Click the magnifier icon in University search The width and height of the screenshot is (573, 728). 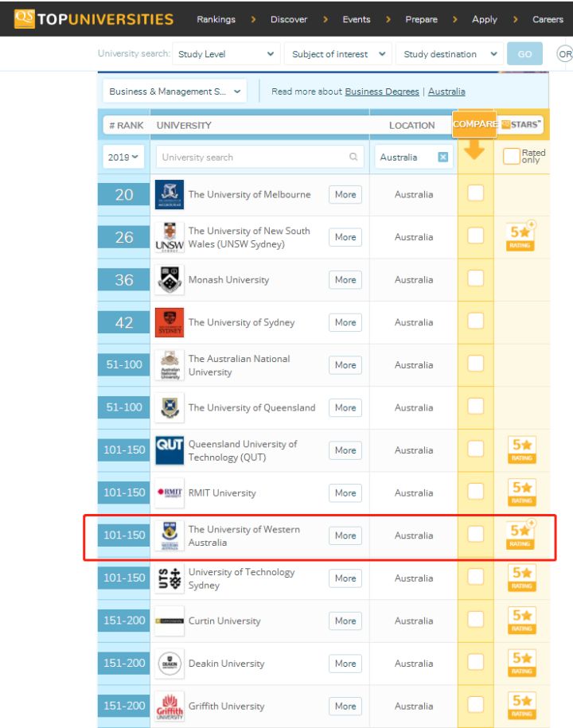353,157
